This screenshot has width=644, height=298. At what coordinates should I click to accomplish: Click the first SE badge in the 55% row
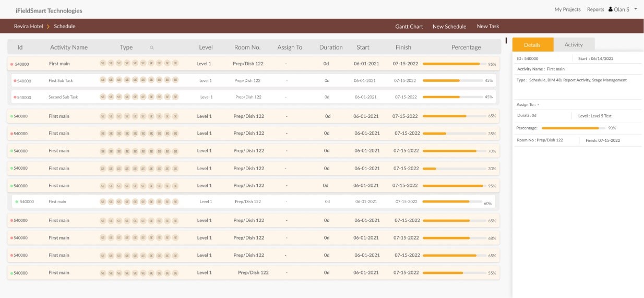click(103, 273)
